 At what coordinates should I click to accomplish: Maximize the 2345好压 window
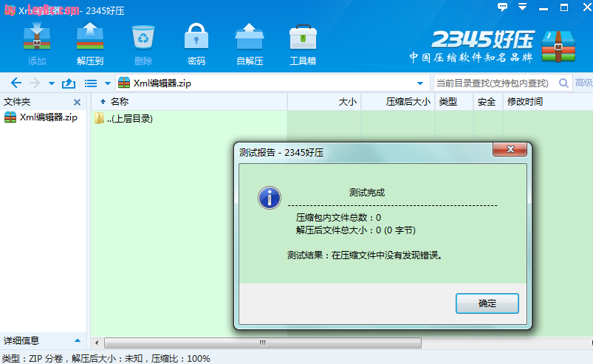tap(564, 7)
